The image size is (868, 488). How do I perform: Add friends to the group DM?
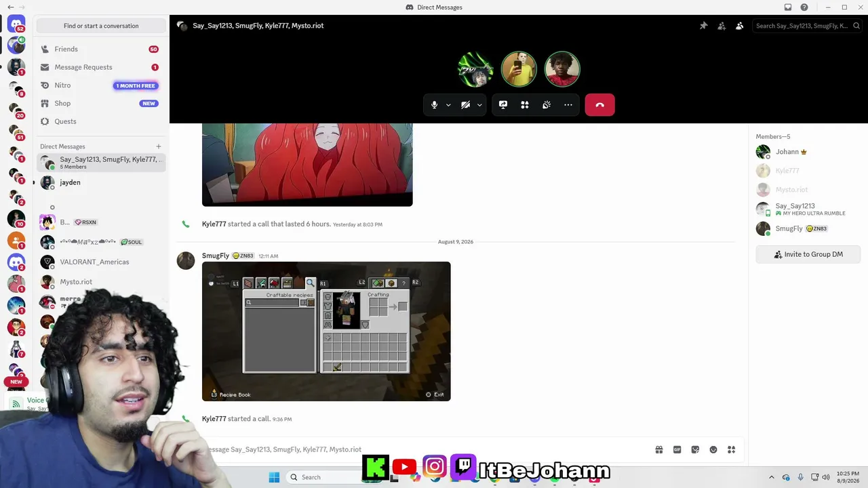click(x=722, y=26)
